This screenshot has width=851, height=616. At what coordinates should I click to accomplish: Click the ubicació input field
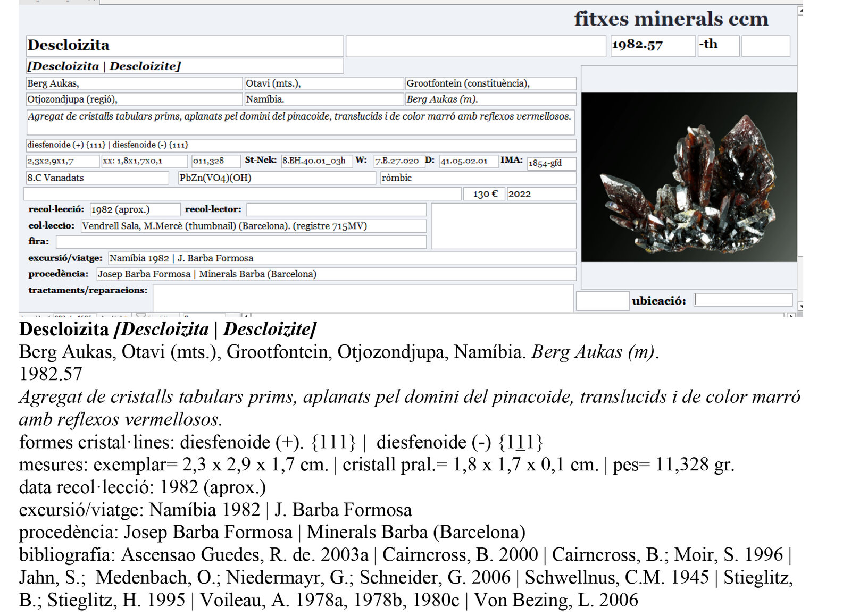[x=743, y=300]
